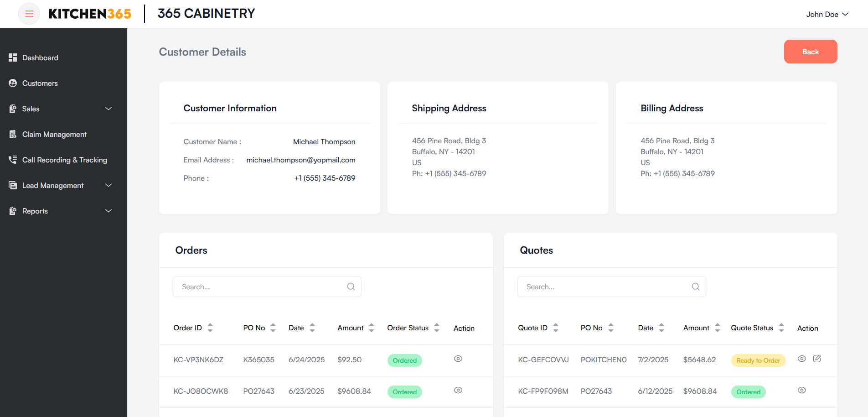
Task: Open the Orders search magnifier icon
Action: pyautogui.click(x=351, y=286)
